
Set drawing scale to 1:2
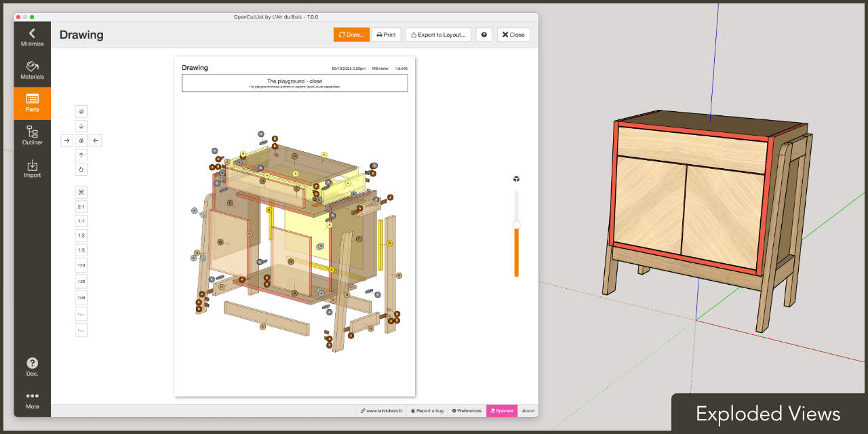(81, 235)
